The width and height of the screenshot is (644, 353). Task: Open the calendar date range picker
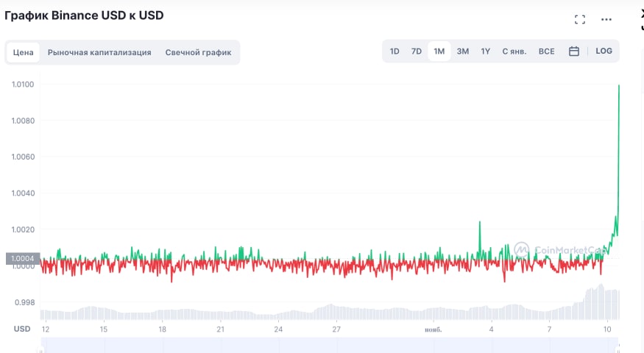click(x=574, y=51)
